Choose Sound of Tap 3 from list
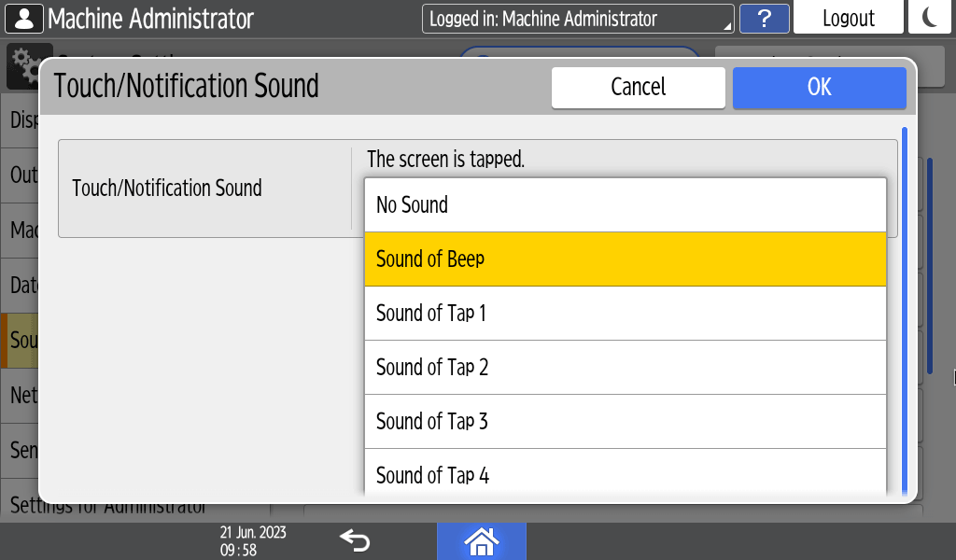Image resolution: width=956 pixels, height=560 pixels. pos(625,422)
